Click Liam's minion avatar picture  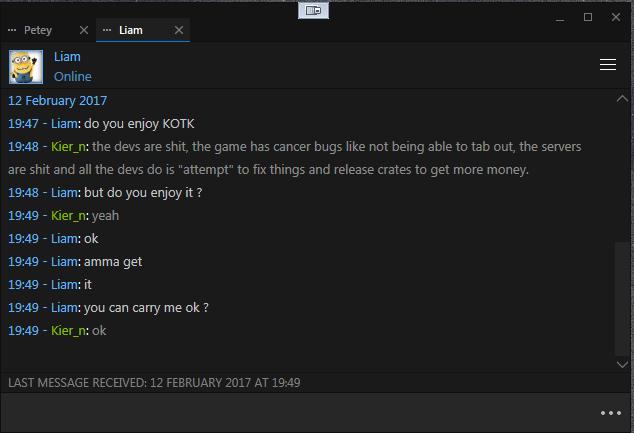coord(26,67)
